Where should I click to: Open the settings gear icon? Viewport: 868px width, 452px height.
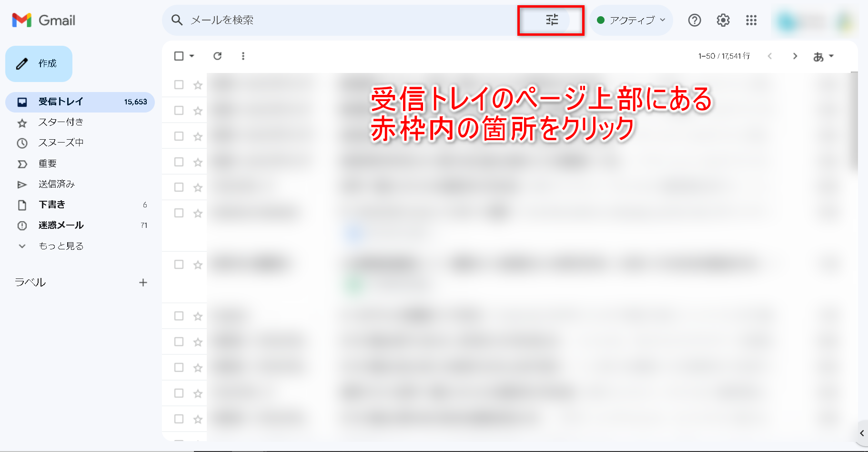coord(723,20)
